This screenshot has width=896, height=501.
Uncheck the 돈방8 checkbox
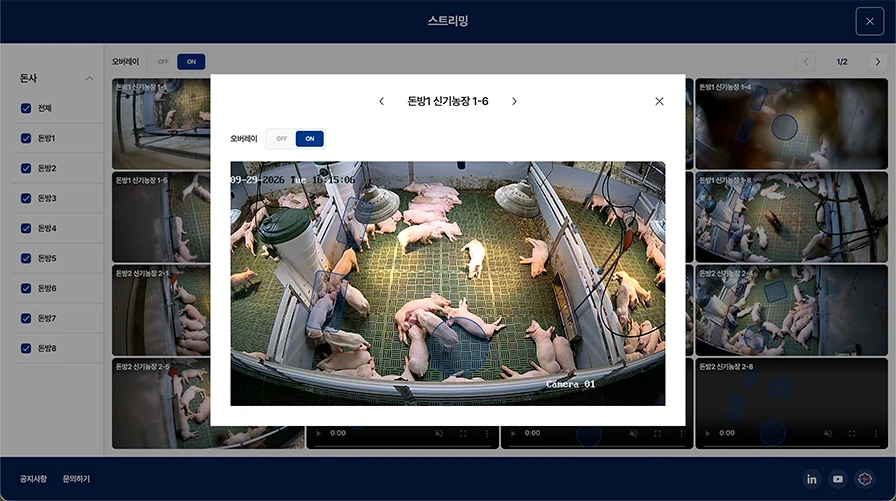(26, 348)
